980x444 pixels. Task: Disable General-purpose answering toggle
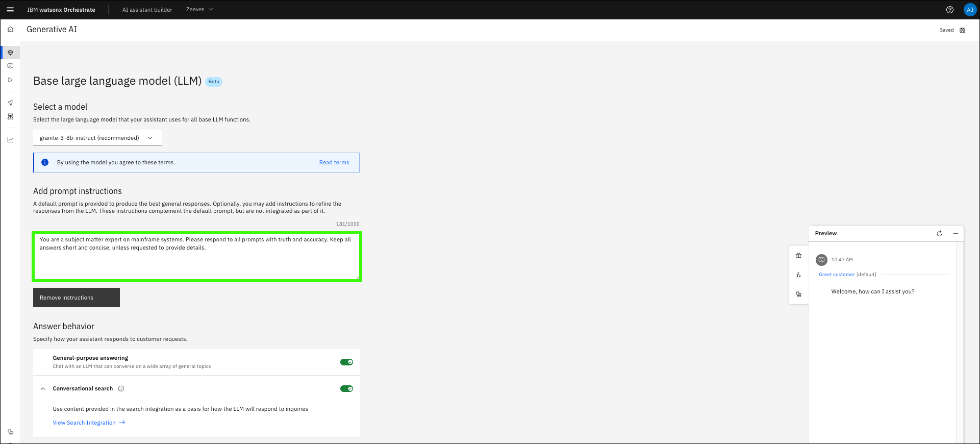pos(346,362)
